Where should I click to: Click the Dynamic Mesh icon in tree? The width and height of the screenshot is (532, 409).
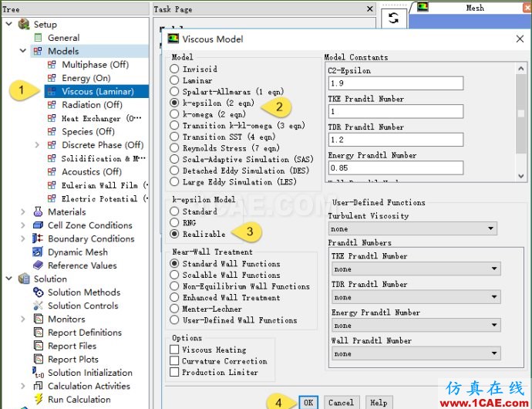tap(39, 252)
